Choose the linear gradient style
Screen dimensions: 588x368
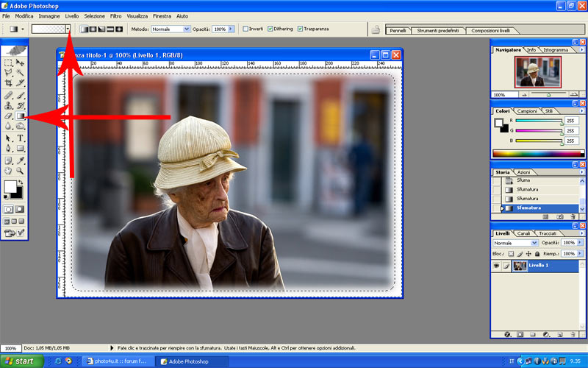pos(85,29)
